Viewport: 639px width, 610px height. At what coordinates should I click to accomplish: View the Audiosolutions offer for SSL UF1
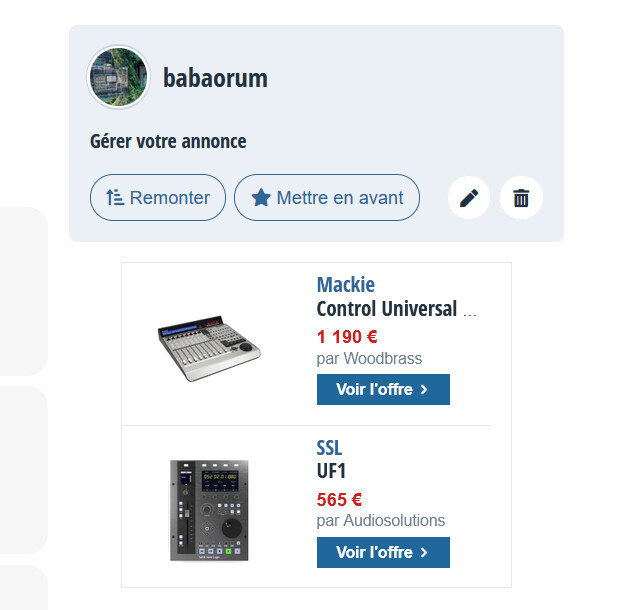pyautogui.click(x=383, y=553)
